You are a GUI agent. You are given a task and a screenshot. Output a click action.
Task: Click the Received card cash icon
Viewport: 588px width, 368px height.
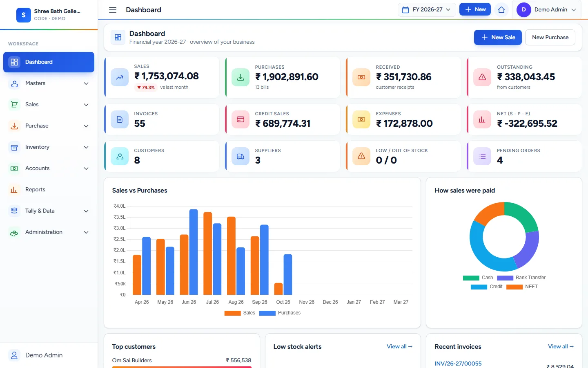coord(361,77)
